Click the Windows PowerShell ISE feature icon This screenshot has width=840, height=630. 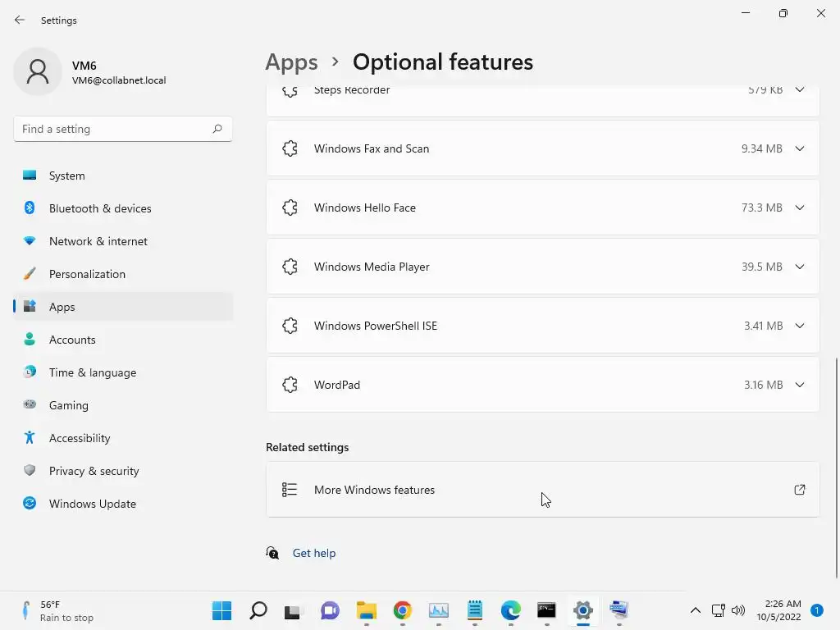tap(290, 325)
